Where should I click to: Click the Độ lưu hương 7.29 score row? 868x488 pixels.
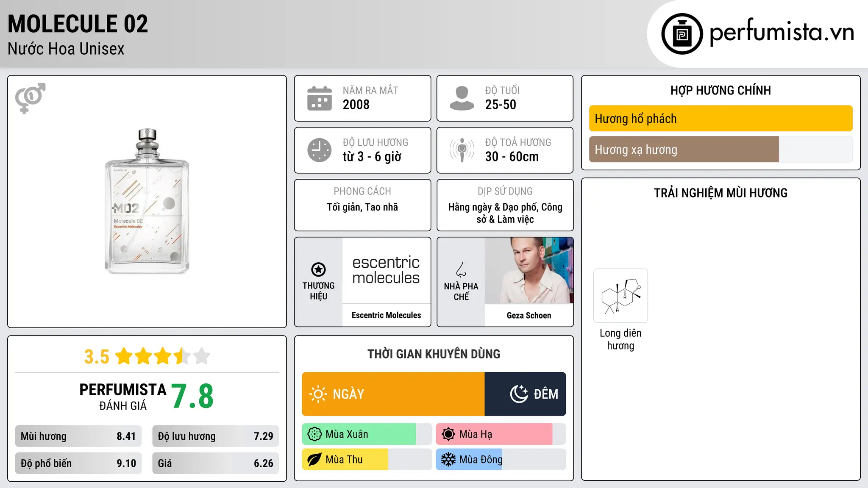(215, 436)
